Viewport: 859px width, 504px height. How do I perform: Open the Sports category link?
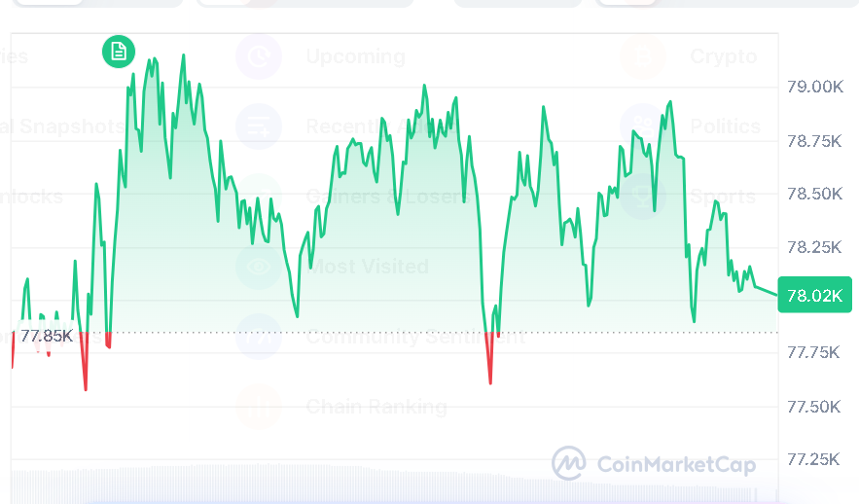click(721, 197)
